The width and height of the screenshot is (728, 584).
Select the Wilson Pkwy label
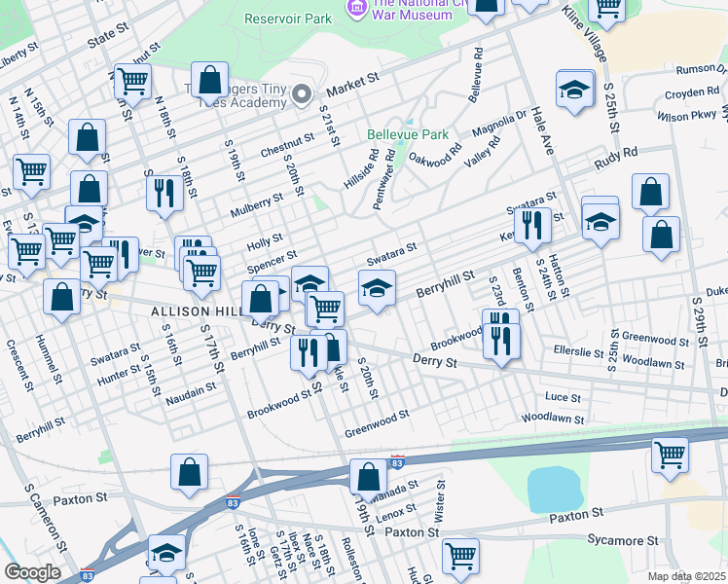[x=687, y=116]
